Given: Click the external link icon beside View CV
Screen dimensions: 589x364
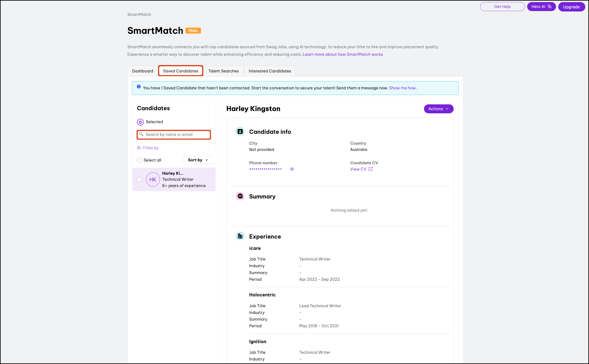Looking at the screenshot, I should [x=371, y=169].
